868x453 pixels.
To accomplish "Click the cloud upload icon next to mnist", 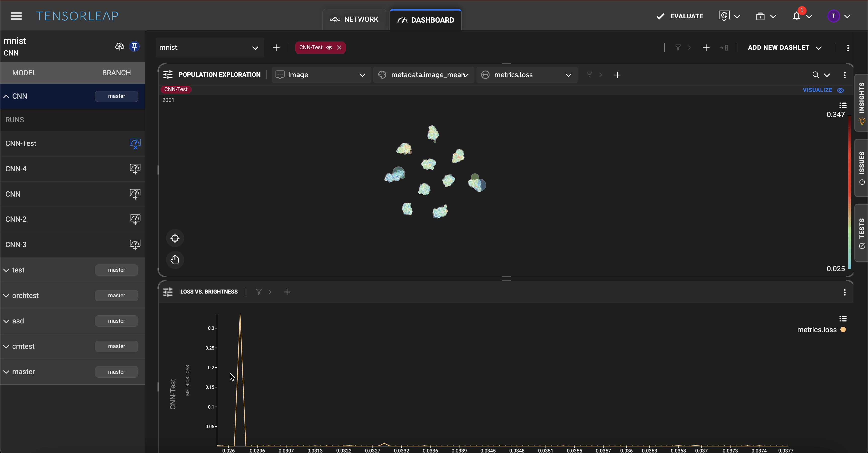I will click(120, 46).
